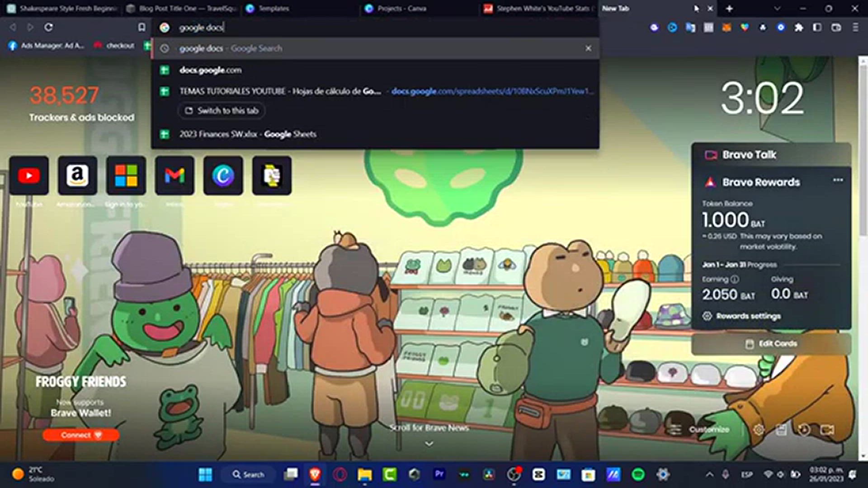
Task: Open Brave Wallet toolbar icon
Action: pos(836,28)
